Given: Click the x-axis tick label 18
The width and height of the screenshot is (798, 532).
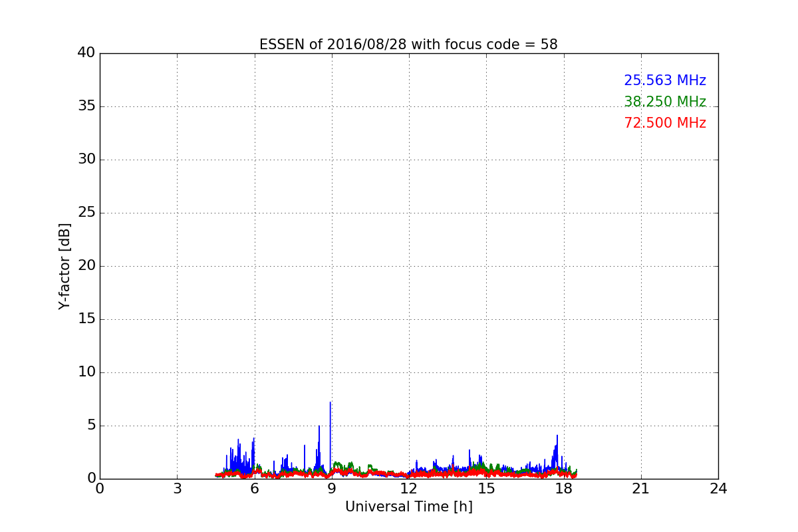Looking at the screenshot, I should (563, 489).
